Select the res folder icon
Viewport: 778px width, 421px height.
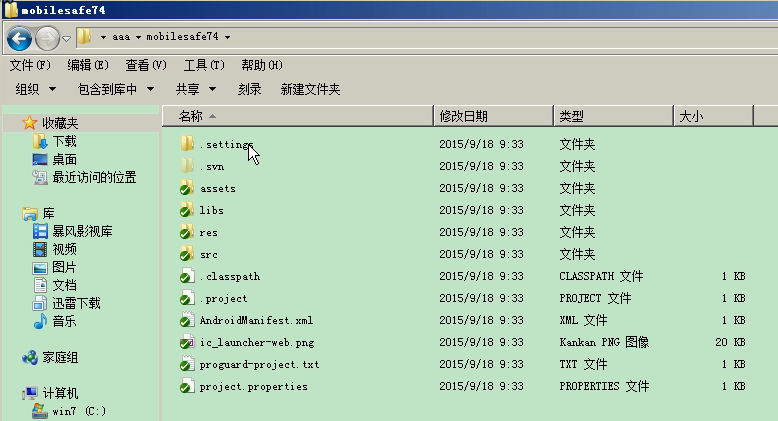[x=187, y=231]
